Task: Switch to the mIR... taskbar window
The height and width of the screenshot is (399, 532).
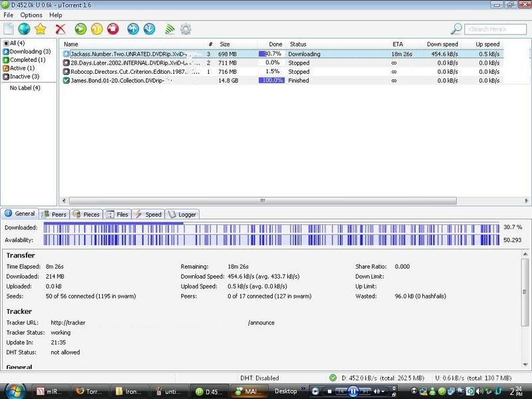Action: point(50,392)
